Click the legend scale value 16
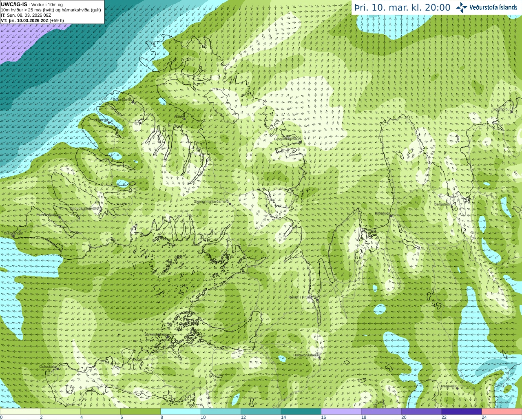 pyautogui.click(x=324, y=417)
